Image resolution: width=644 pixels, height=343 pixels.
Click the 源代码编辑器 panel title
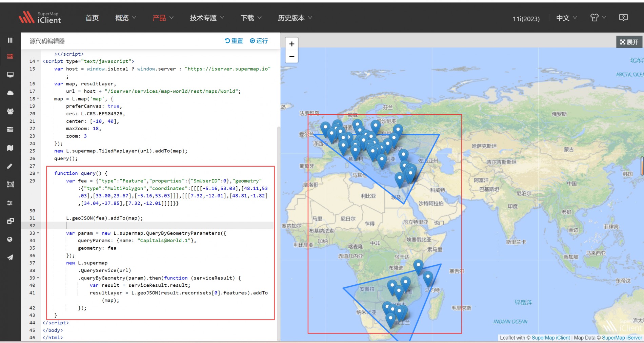click(47, 41)
